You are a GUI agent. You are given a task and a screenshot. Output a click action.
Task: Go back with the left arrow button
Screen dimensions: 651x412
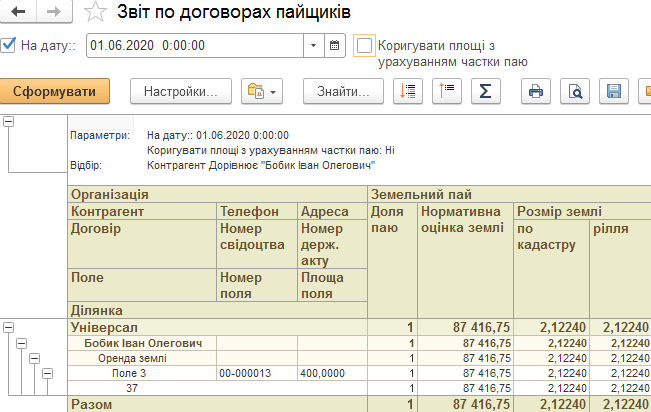coord(18,11)
